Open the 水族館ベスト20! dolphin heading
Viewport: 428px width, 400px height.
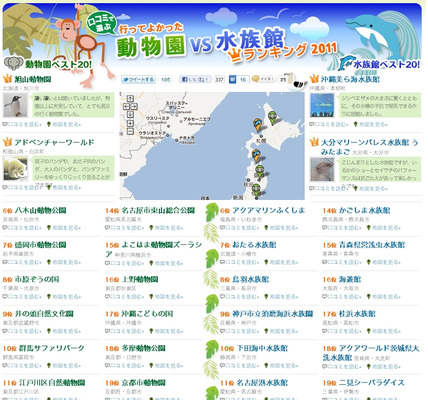[379, 63]
